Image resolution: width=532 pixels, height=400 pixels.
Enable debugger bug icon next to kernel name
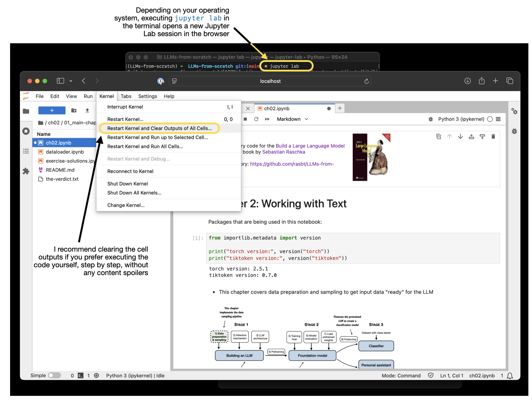click(431, 119)
